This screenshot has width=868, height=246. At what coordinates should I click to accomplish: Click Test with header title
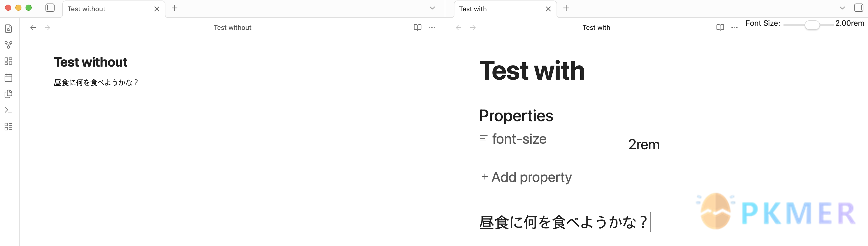(x=596, y=28)
